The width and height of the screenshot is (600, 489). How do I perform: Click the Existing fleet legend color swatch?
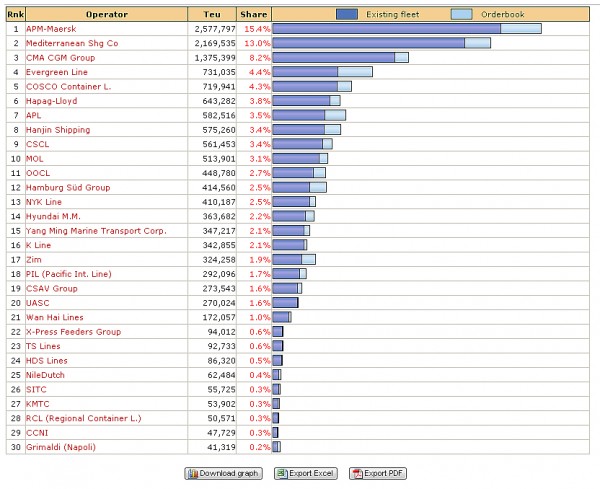pos(347,14)
